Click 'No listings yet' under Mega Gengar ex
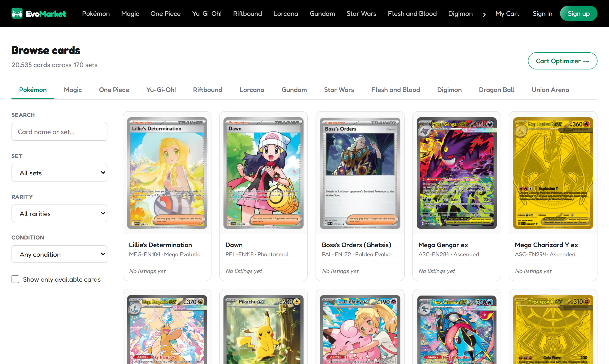Image resolution: width=609 pixels, height=364 pixels. (437, 271)
